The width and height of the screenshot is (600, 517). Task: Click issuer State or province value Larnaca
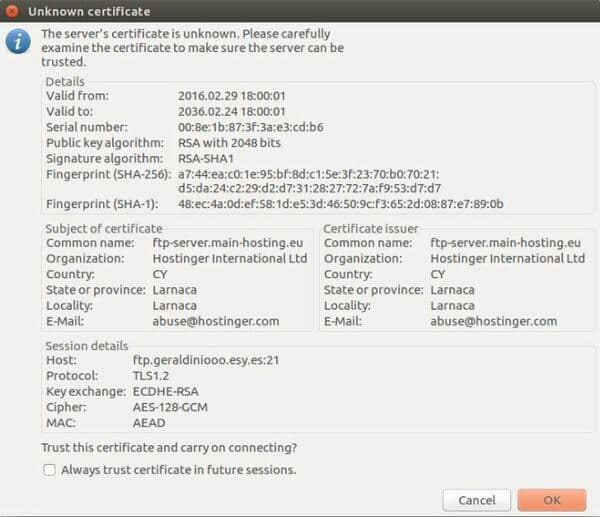tap(452, 290)
